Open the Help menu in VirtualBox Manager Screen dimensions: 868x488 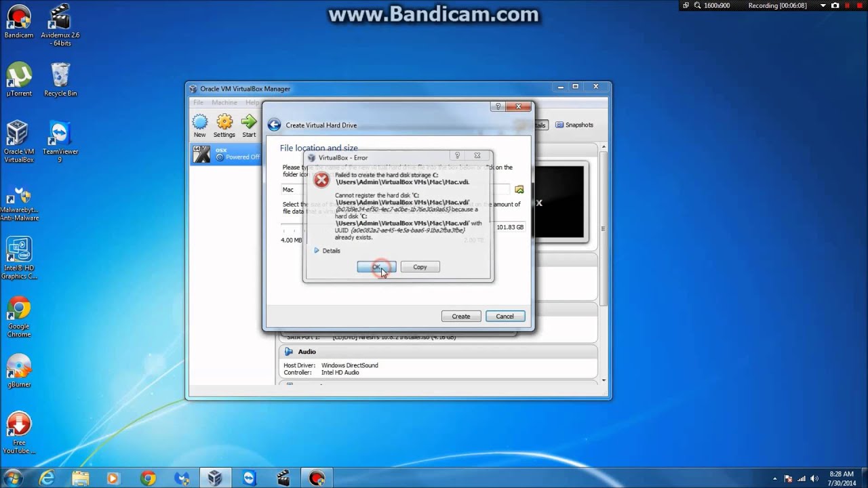pyautogui.click(x=252, y=102)
